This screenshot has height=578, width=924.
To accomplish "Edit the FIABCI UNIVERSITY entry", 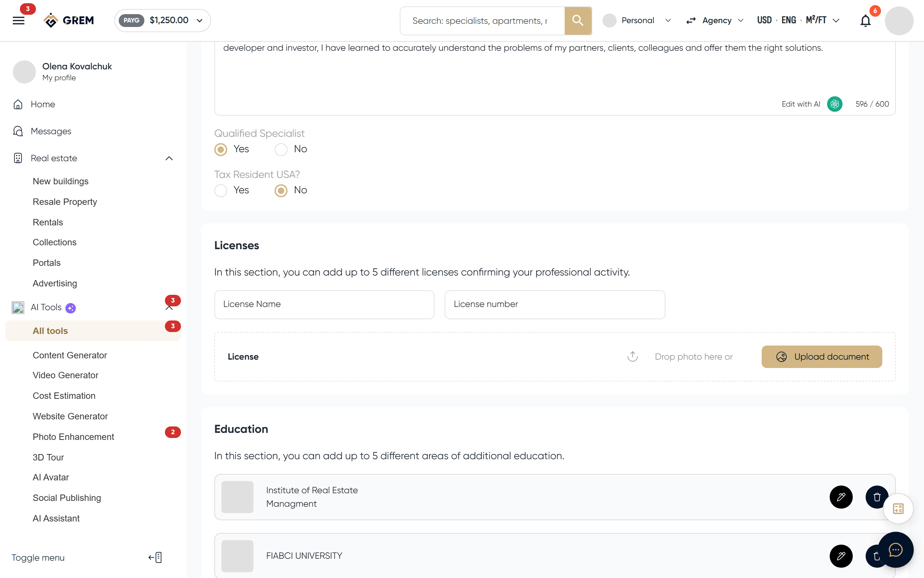I will (x=841, y=556).
